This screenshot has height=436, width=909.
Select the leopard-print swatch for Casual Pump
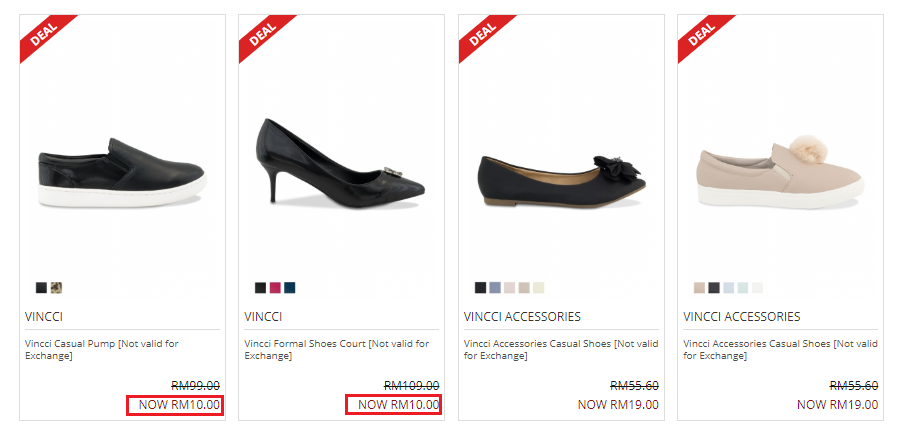[x=57, y=288]
